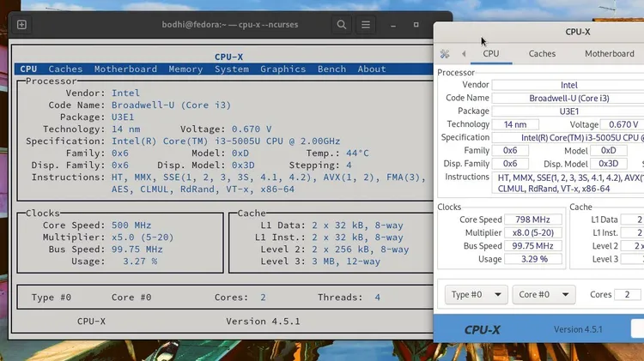Image resolution: width=644 pixels, height=361 pixels.
Task: Click the Core Speed field 798 MHz
Action: pos(533,220)
